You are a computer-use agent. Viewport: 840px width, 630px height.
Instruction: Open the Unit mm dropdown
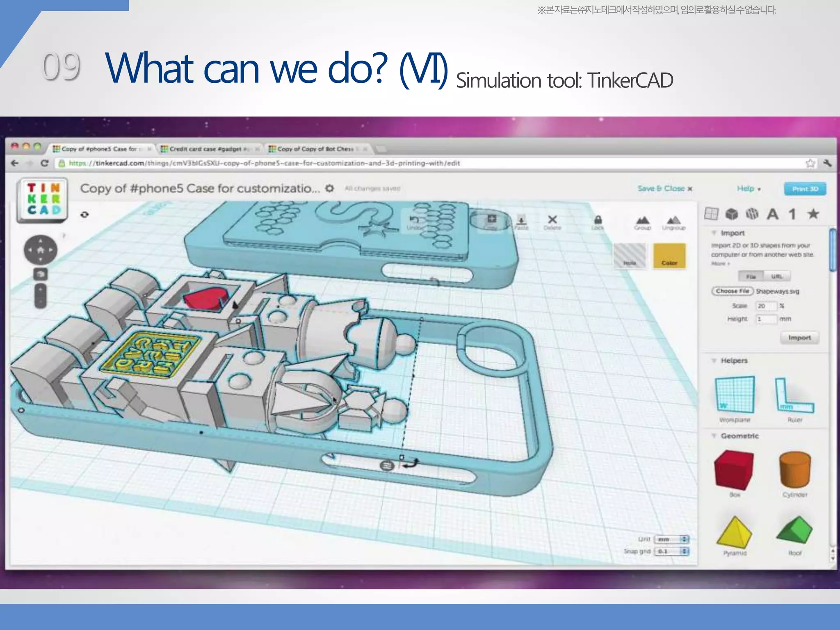pos(671,539)
